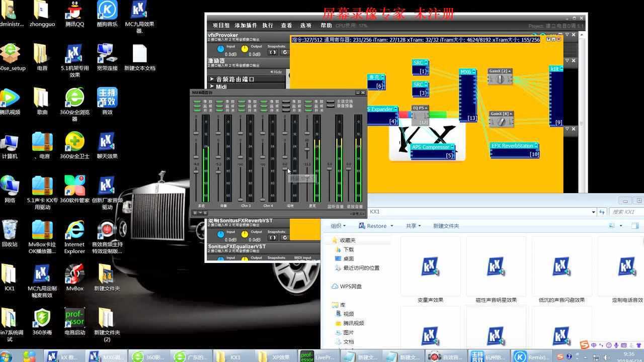The height and width of the screenshot is (362, 644).
Task: Open dropdown arrow on EFX ReverbStation header
Action: 536,146
